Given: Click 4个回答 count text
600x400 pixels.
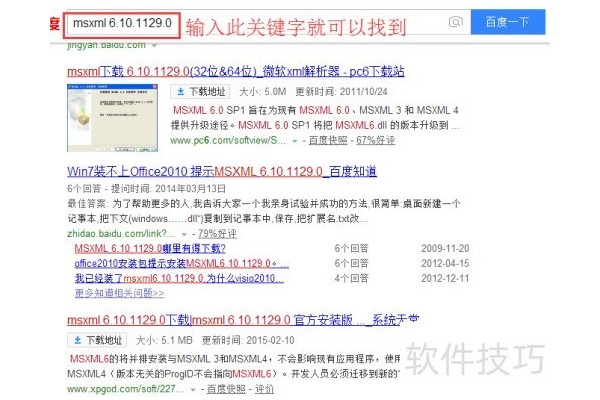Looking at the screenshot, I should [x=351, y=278].
